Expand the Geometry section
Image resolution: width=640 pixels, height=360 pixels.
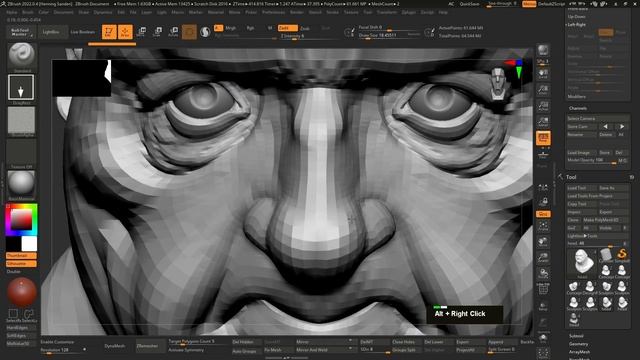[578, 344]
